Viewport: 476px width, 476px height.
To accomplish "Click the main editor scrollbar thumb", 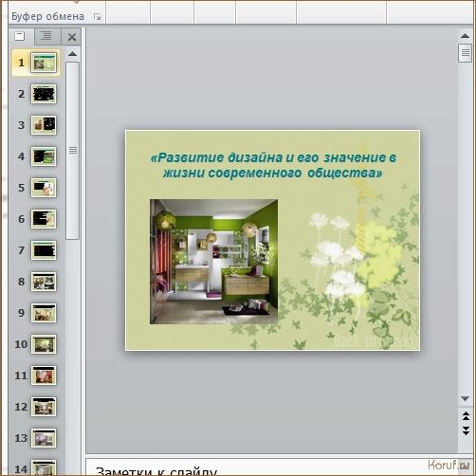I will click(x=465, y=53).
